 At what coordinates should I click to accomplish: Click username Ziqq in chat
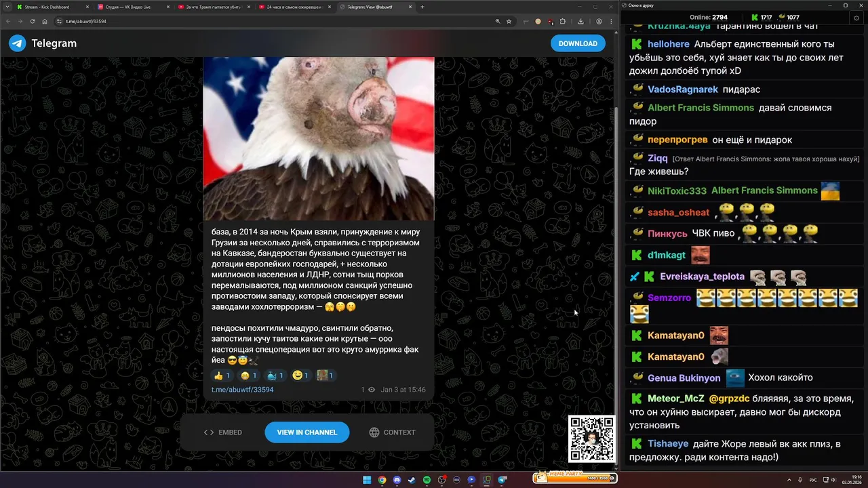658,158
